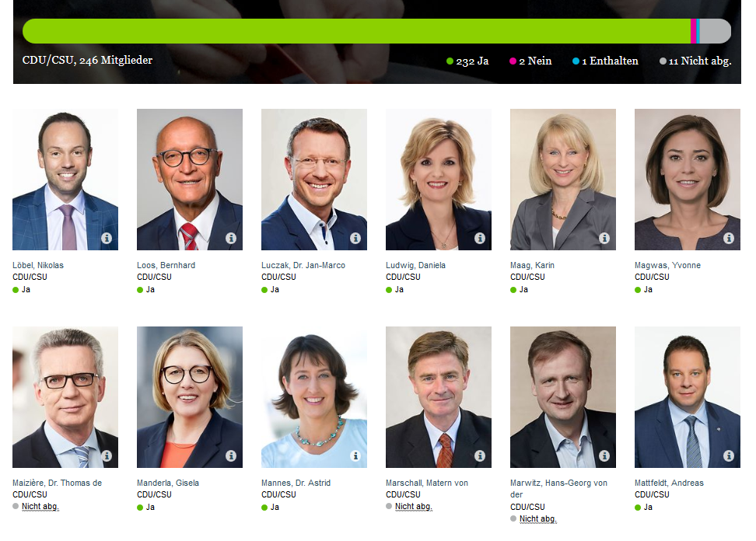756x541 pixels.
Task: Show info for Dr. Jan-Marco Luczak
Action: pyautogui.click(x=355, y=238)
